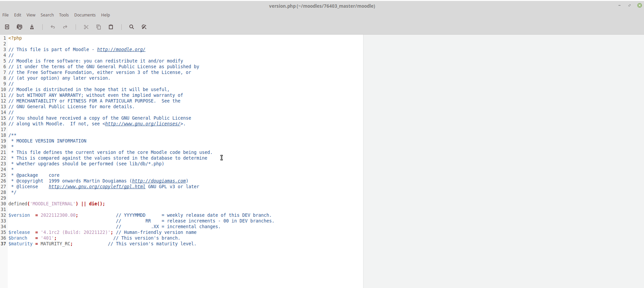
Task: Cut selection using the scissors icon
Action: tap(86, 27)
